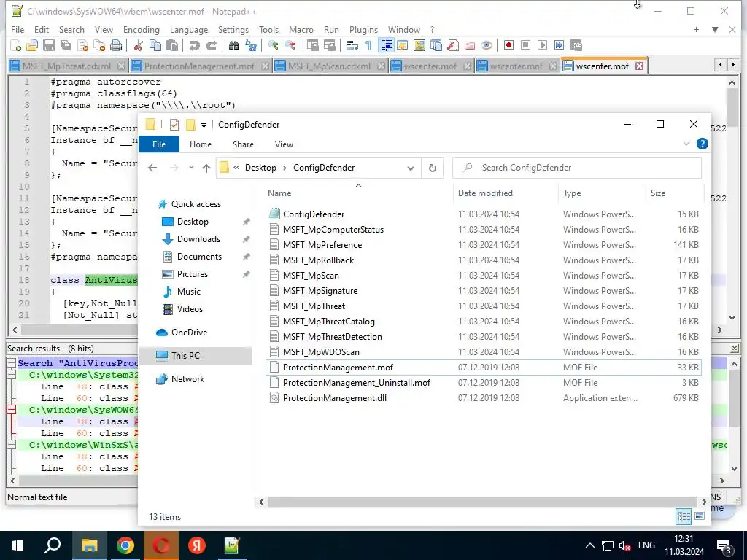The image size is (747, 560).
Task: Show hidden taskbar tray icons chevron
Action: pyautogui.click(x=589, y=545)
